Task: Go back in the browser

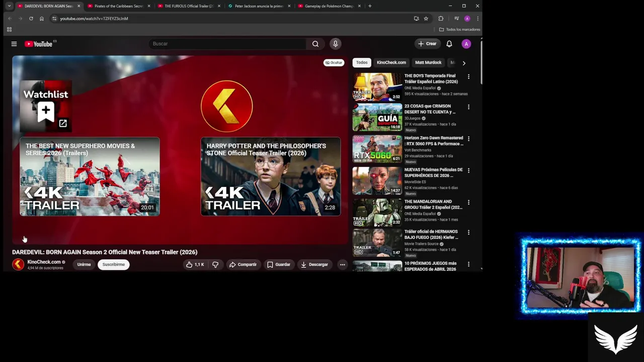Action: [10, 19]
